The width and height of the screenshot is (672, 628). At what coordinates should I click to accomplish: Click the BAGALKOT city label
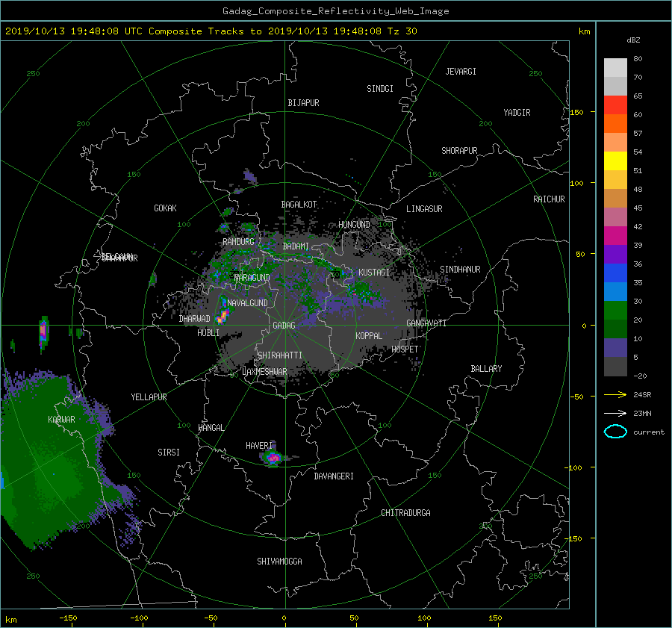[299, 205]
